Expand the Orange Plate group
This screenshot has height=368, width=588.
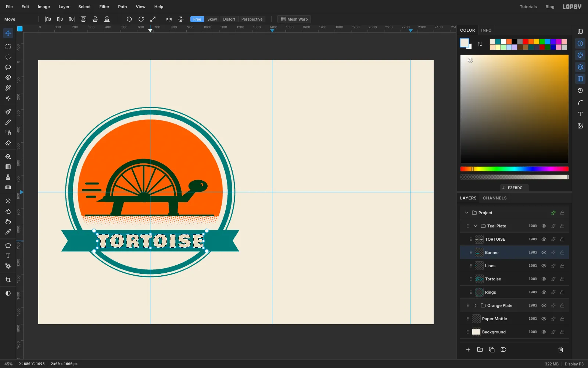[x=476, y=305]
